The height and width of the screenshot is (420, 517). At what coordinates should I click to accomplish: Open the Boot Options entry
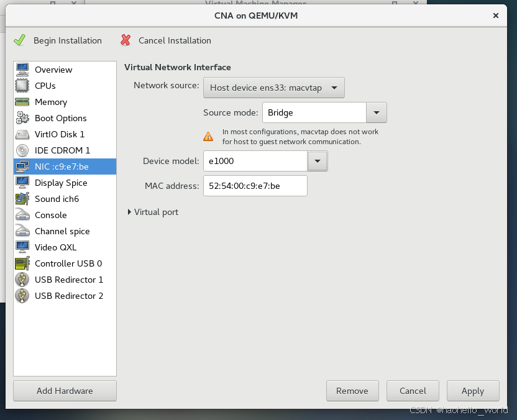coord(65,118)
